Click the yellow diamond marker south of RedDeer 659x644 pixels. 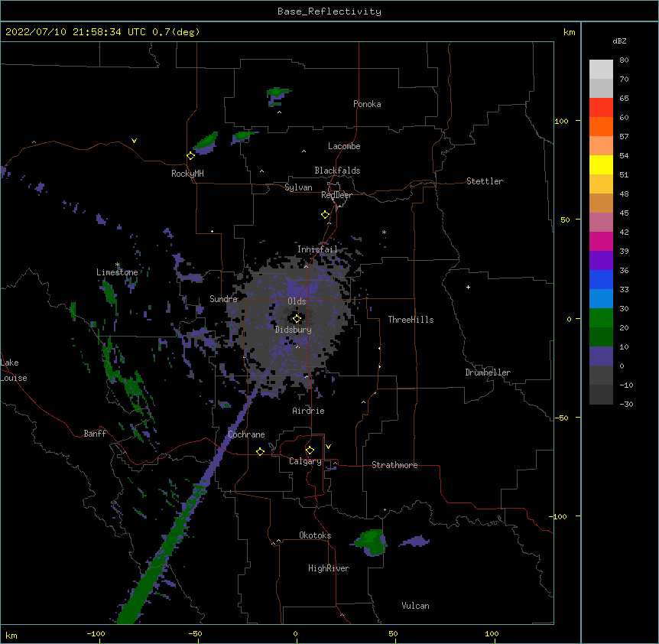click(x=326, y=215)
